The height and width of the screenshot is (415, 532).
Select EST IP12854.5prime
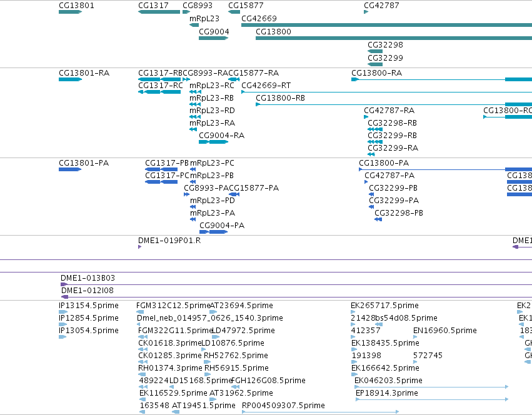click(89, 318)
